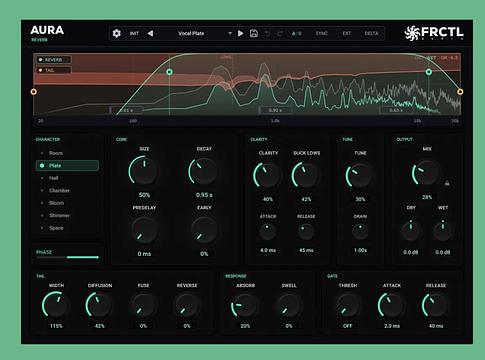This screenshot has height=360, width=485.
Task: Click the WET level knob
Action: point(442,231)
